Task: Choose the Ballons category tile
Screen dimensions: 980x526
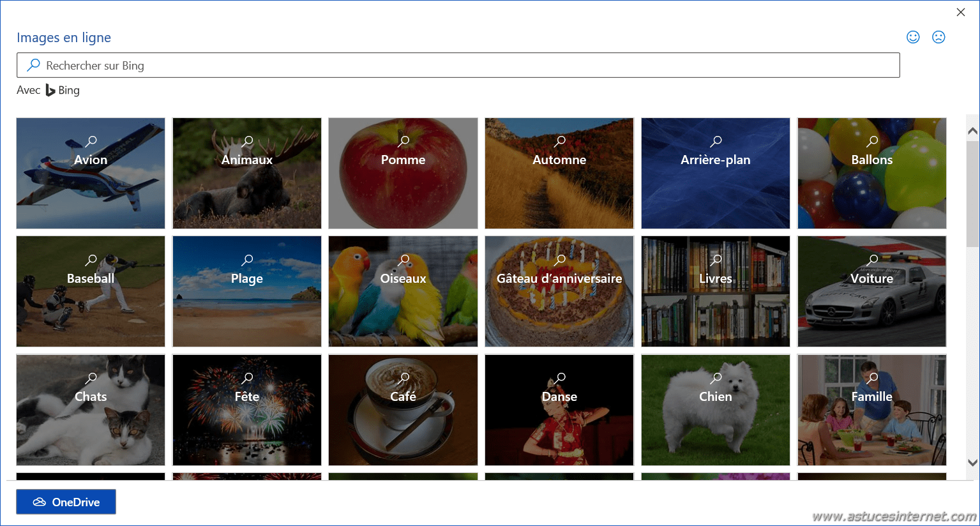Action: pyautogui.click(x=872, y=173)
